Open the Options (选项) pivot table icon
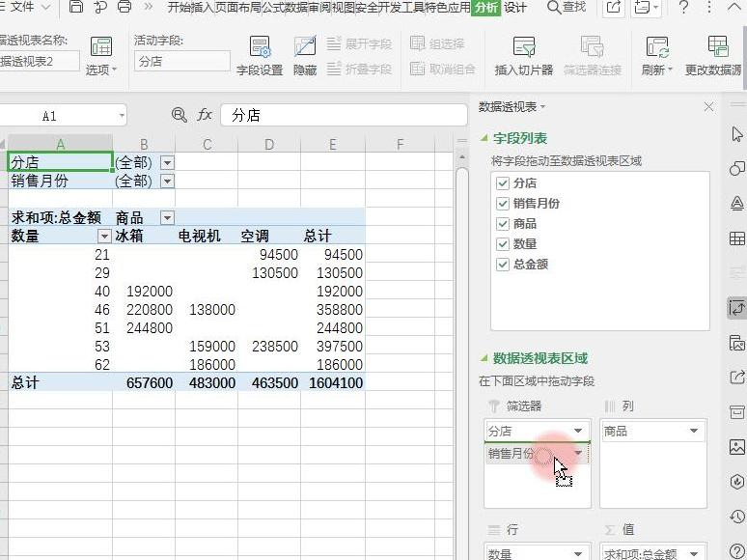 point(101,46)
